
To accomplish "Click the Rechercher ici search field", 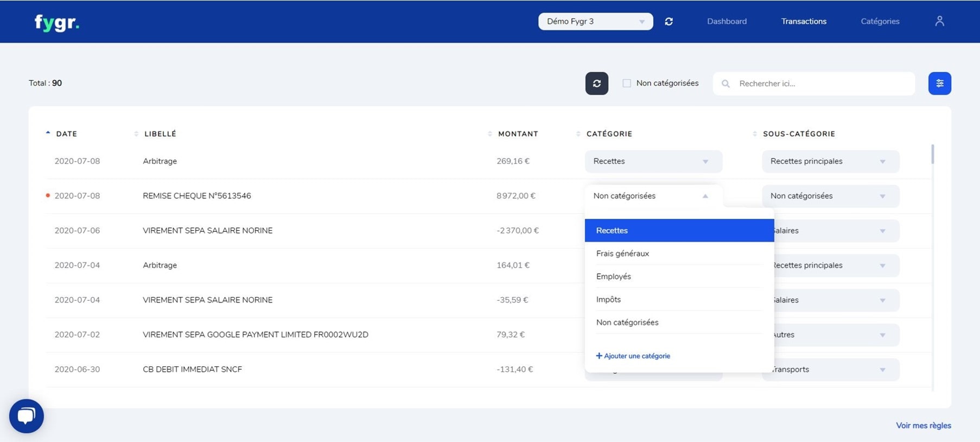I will click(814, 84).
